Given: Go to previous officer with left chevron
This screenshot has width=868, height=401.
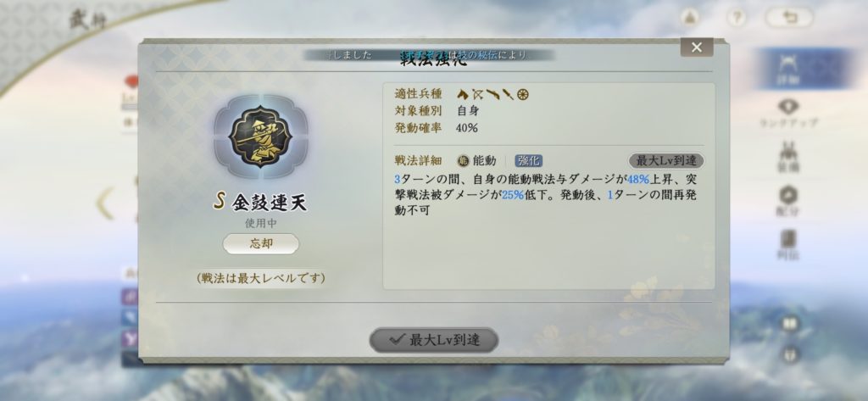Looking at the screenshot, I should (105, 203).
